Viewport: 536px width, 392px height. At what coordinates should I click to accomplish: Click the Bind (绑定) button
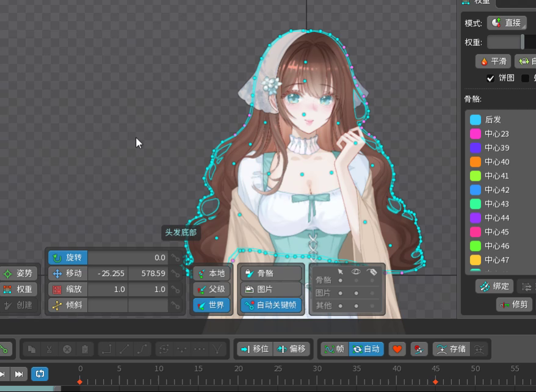[x=494, y=286]
